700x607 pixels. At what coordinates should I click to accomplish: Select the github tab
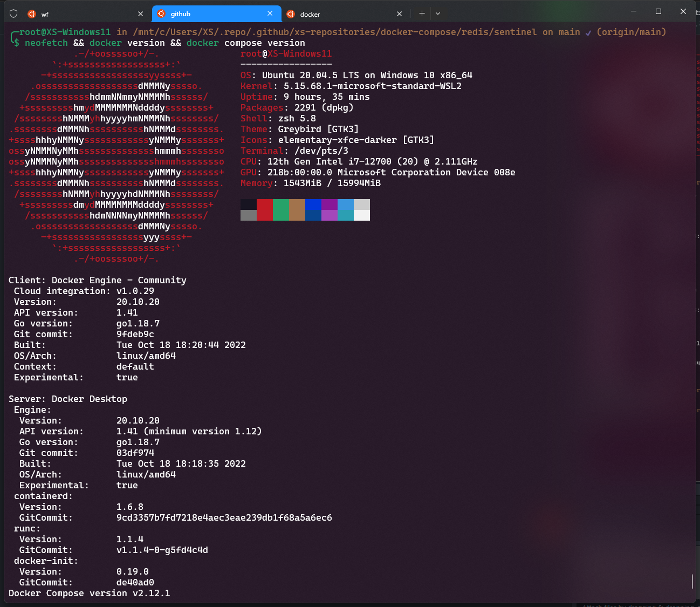[x=216, y=13]
